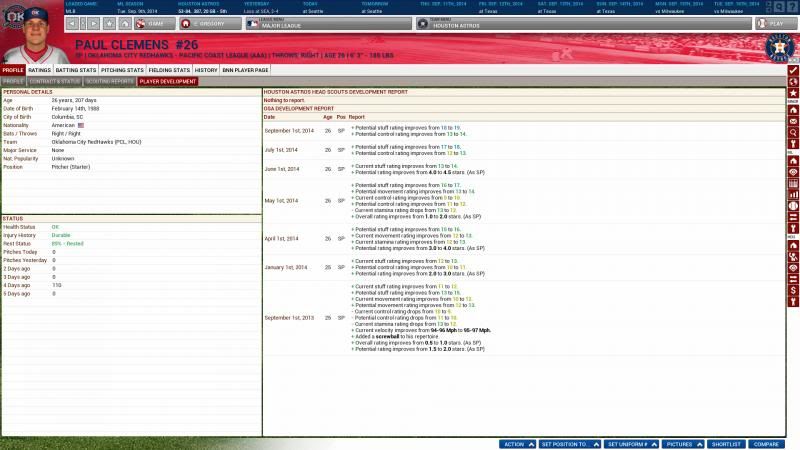This screenshot has height=450, width=800.
Task: Click the Oklahoma City RedHawks team value
Action: pos(96,142)
